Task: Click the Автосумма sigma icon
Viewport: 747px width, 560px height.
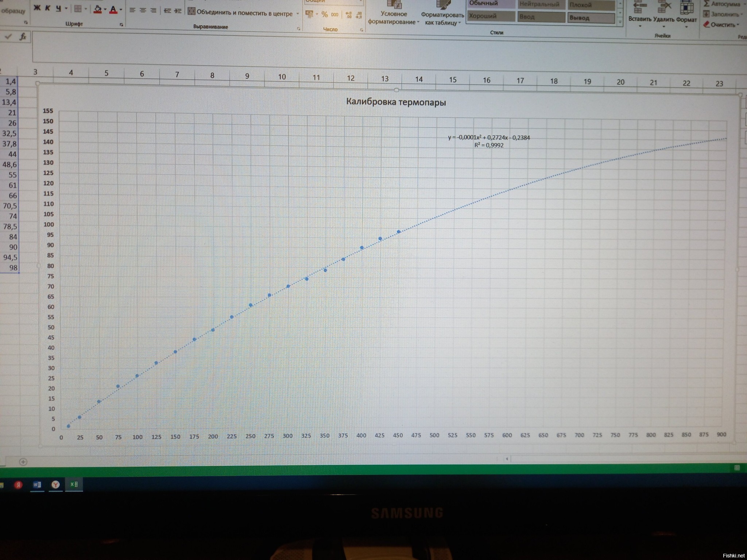Action: [707, 4]
